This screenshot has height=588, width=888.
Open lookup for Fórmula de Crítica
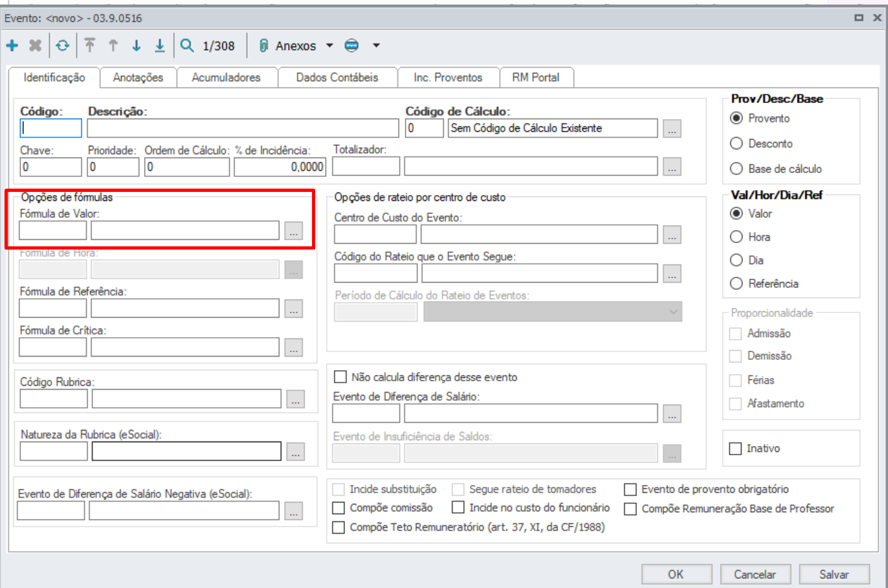point(294,347)
